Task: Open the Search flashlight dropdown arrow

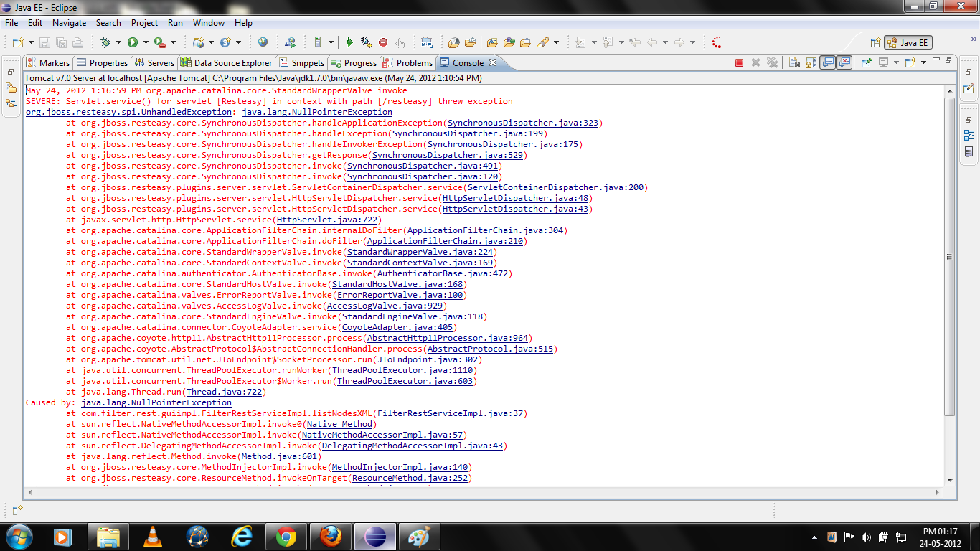Action: tap(557, 42)
